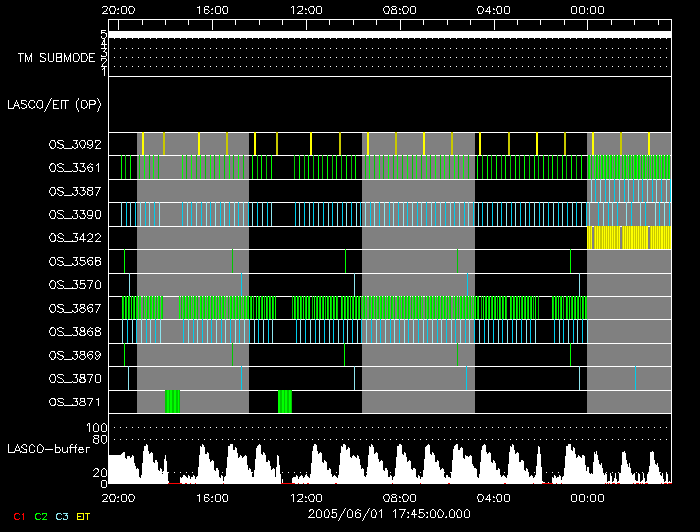Select the 00:00 label on the bottom time axis

(586, 495)
